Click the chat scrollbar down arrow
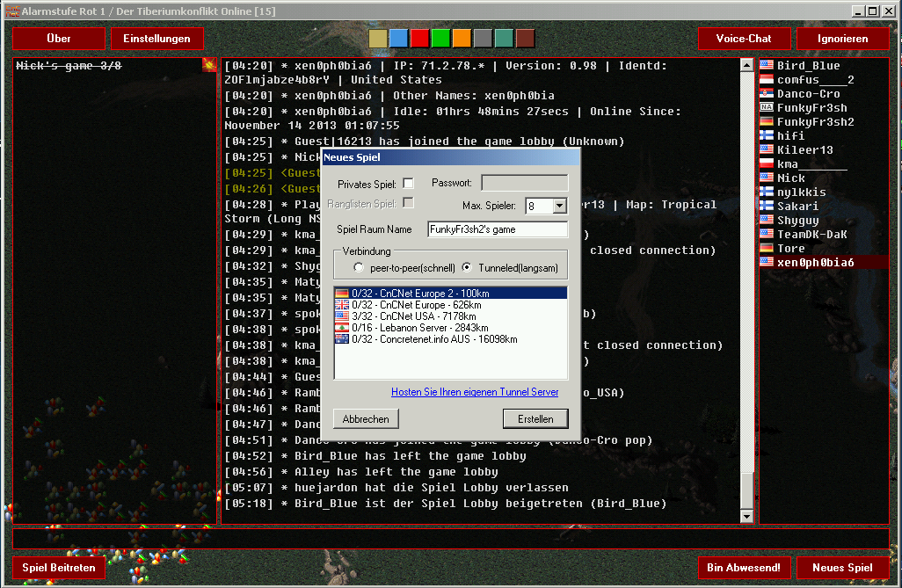This screenshot has width=902, height=588. point(747,518)
